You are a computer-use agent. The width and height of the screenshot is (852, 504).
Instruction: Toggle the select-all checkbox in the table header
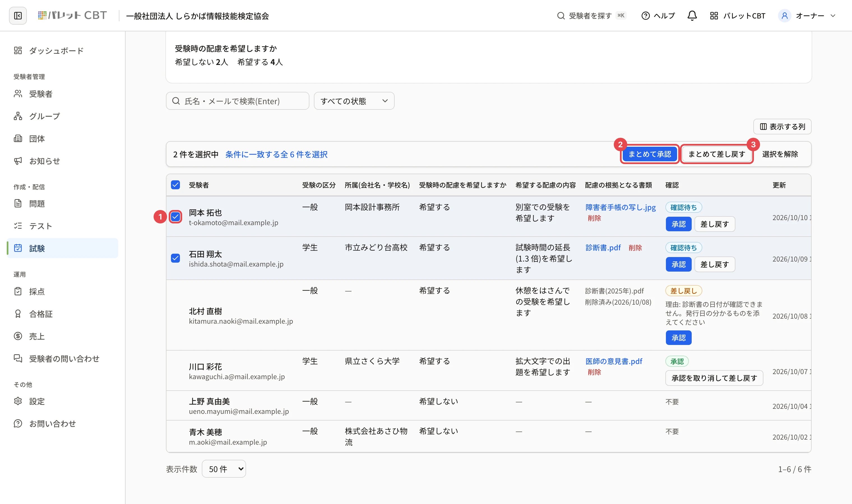coord(175,185)
